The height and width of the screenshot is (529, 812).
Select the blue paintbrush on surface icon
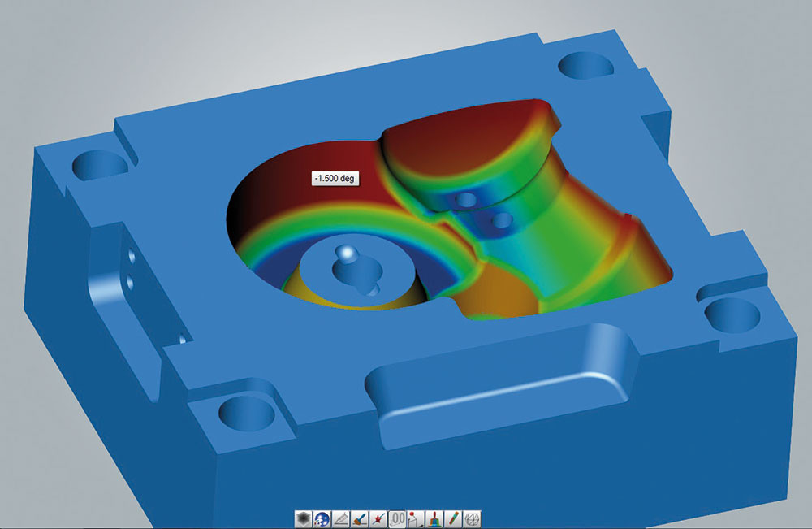[360, 518]
